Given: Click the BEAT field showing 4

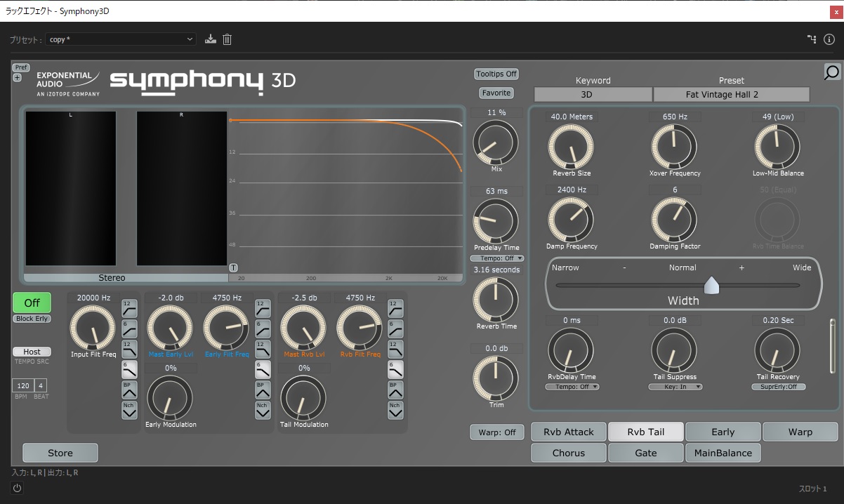Looking at the screenshot, I should click(41, 386).
